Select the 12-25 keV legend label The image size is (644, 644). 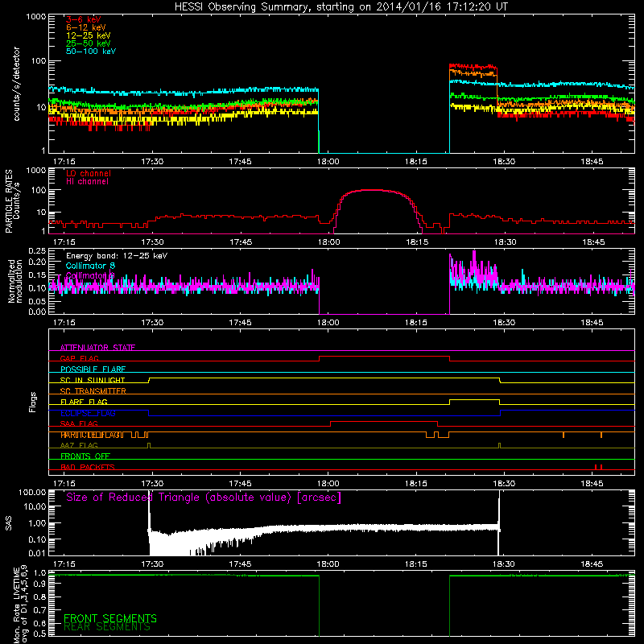coord(89,35)
